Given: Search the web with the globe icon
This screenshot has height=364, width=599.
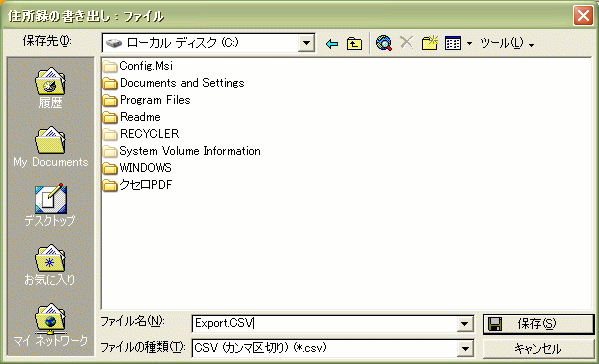Looking at the screenshot, I should pos(384,43).
